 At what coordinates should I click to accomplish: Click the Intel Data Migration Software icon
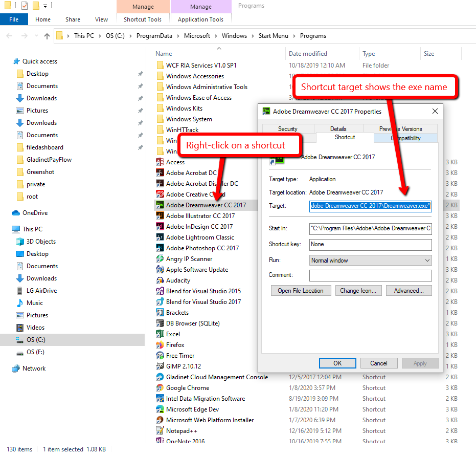(160, 399)
